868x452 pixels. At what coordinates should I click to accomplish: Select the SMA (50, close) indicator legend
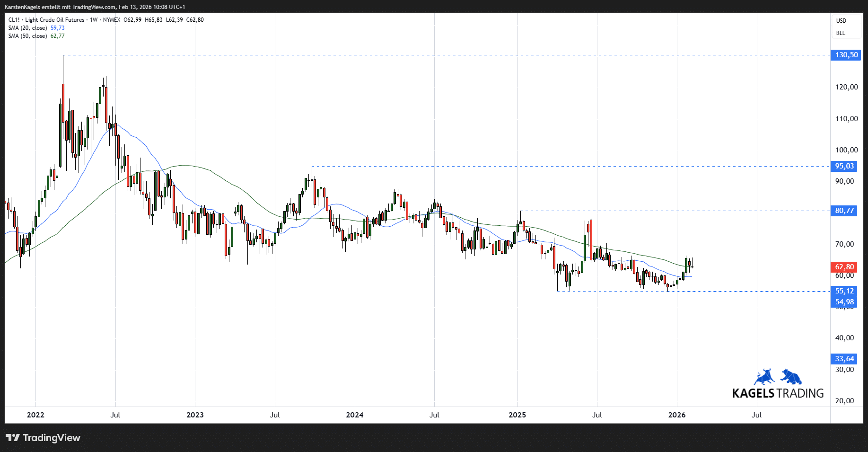point(27,36)
